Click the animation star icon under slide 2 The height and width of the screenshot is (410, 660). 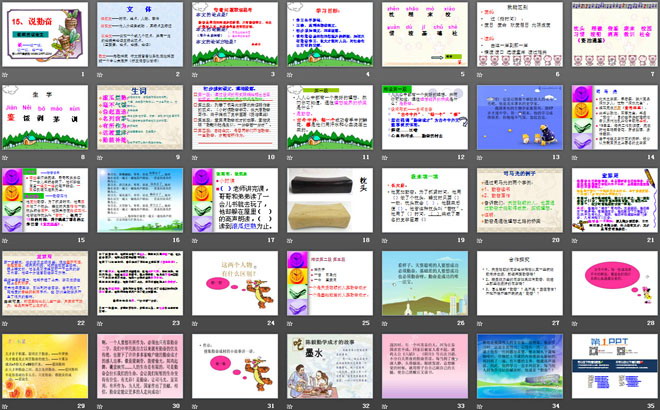tap(100, 75)
